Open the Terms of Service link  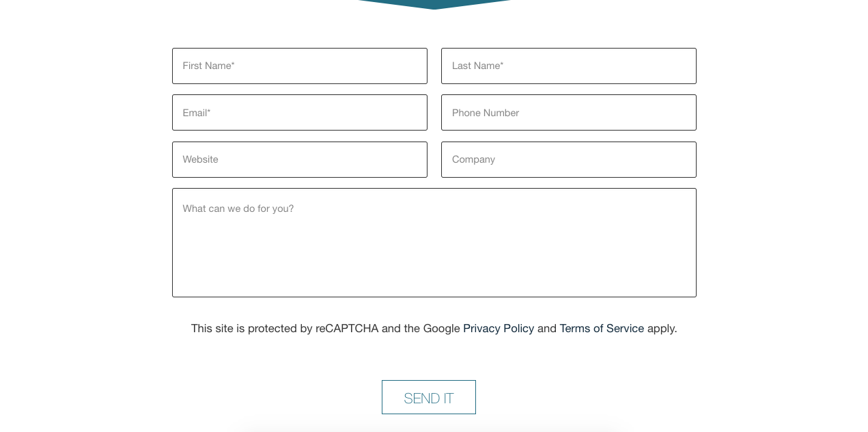point(602,329)
